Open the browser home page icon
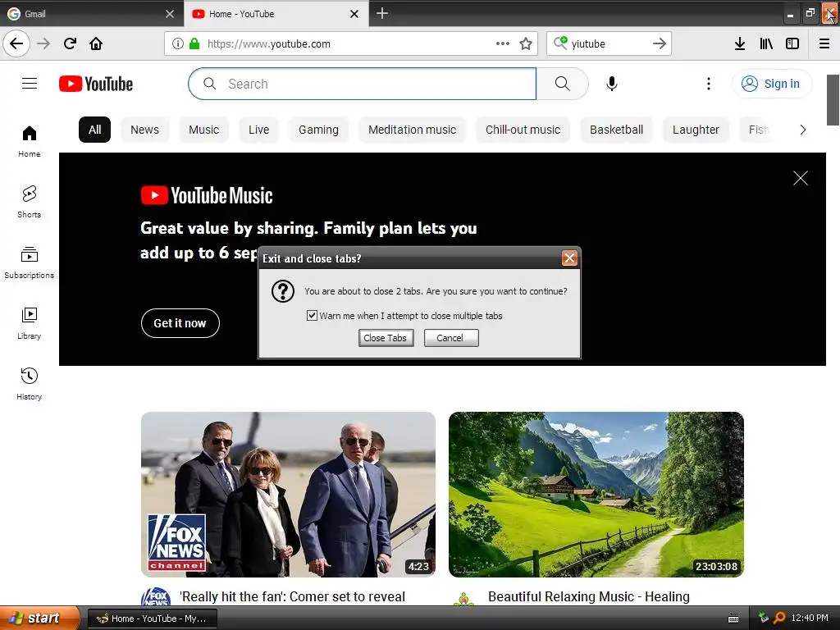 pos(96,43)
